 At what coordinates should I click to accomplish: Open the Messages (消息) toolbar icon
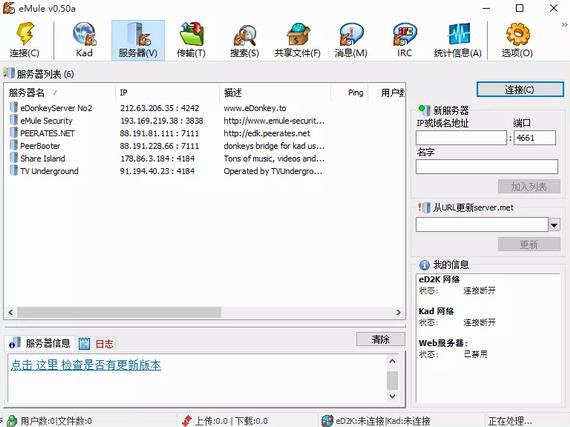click(351, 35)
